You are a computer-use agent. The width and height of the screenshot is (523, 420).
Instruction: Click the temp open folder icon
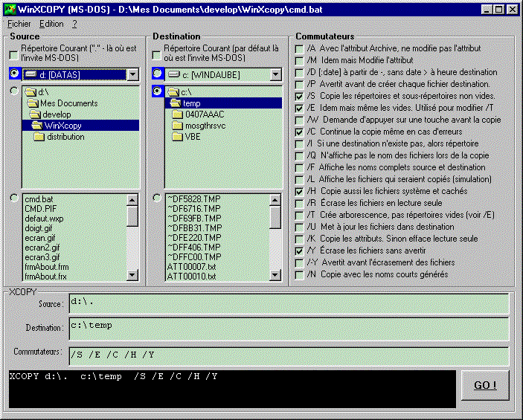176,103
